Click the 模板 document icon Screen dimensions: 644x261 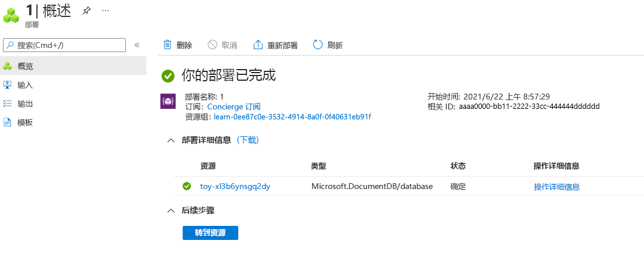(x=8, y=122)
